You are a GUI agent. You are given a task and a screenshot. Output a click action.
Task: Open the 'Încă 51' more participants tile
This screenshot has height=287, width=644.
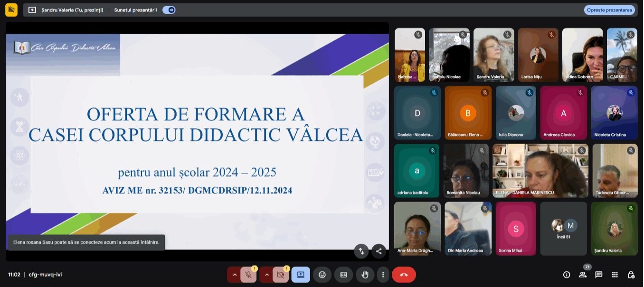click(564, 229)
